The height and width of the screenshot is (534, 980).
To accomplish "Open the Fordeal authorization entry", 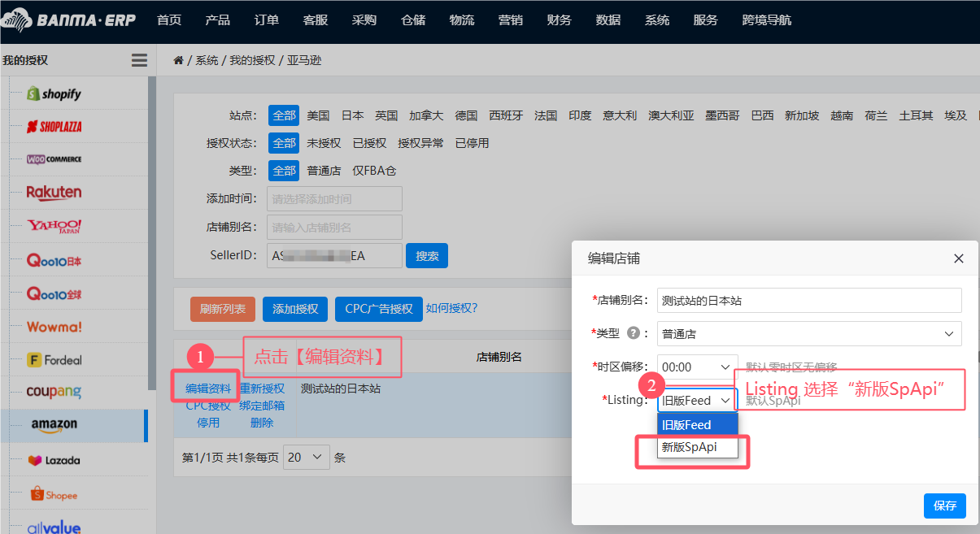I will point(54,360).
